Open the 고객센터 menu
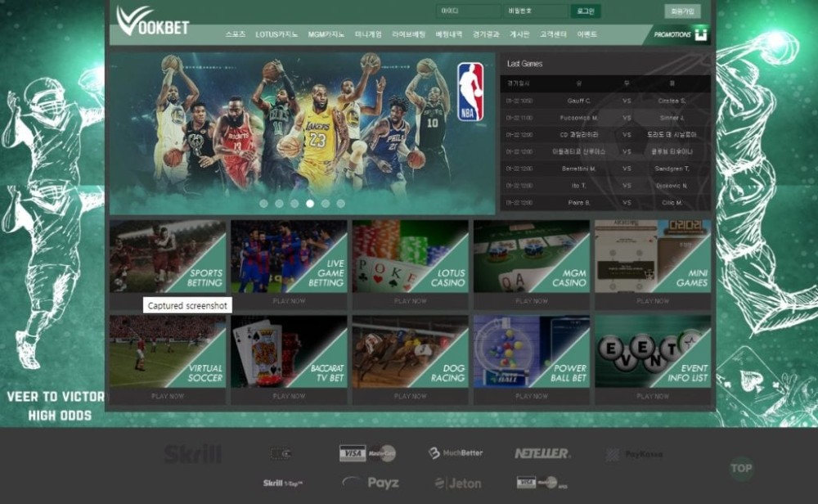 point(553,34)
